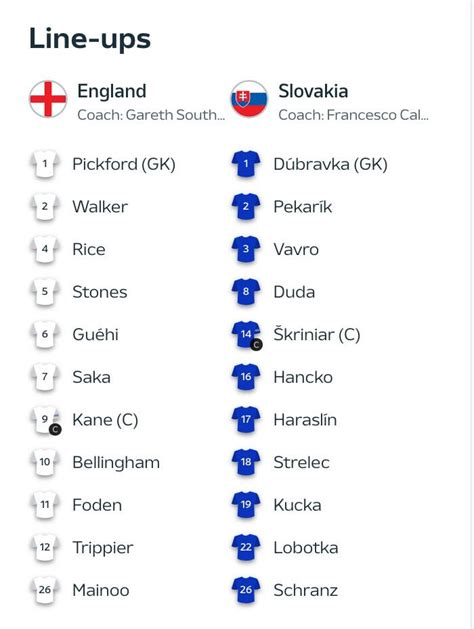
Task: Select Trippier in England's lineup
Action: [x=103, y=548]
